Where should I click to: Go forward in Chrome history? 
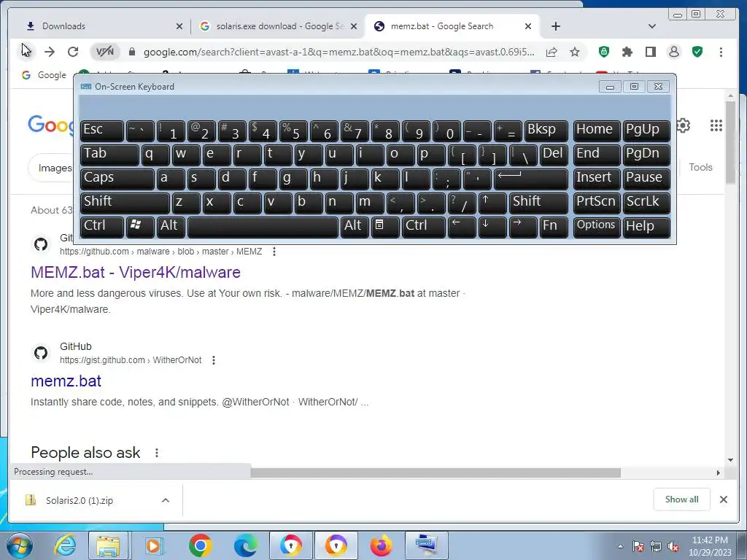[x=50, y=52]
